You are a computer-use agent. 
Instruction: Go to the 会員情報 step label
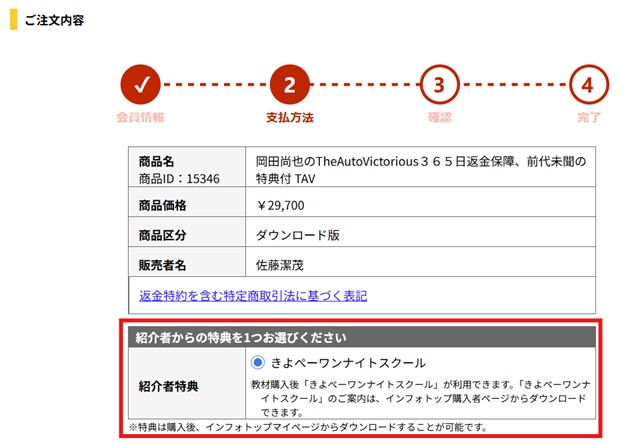(x=140, y=118)
